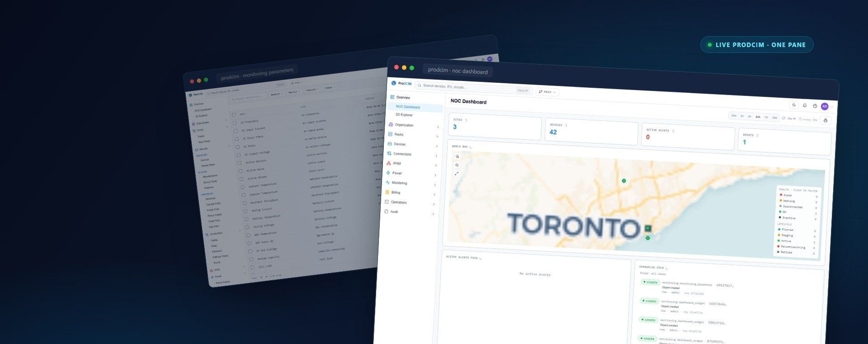Tick the AC Input Power row checkbox
The image size is (868, 344).
point(236,139)
